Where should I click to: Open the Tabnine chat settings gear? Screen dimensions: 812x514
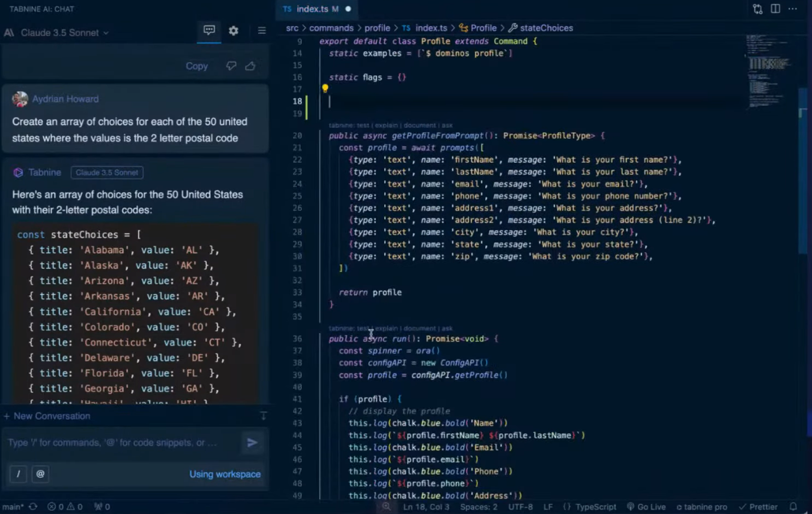(234, 31)
